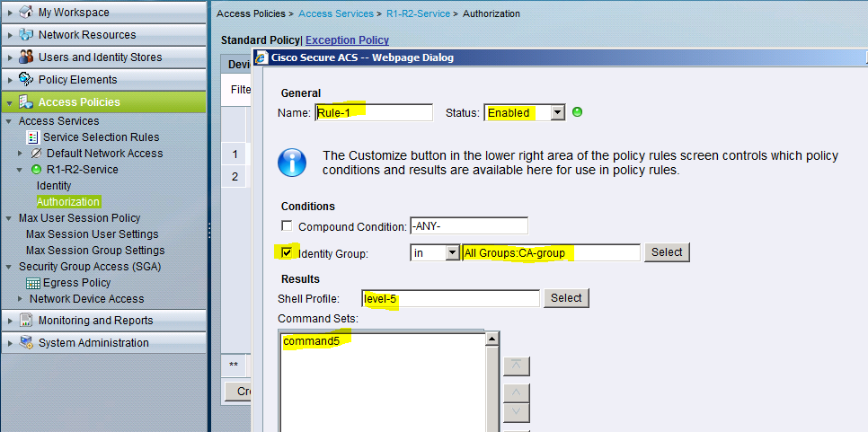Click the Egress Policy grid icon
Image resolution: width=868 pixels, height=432 pixels.
coord(33,283)
